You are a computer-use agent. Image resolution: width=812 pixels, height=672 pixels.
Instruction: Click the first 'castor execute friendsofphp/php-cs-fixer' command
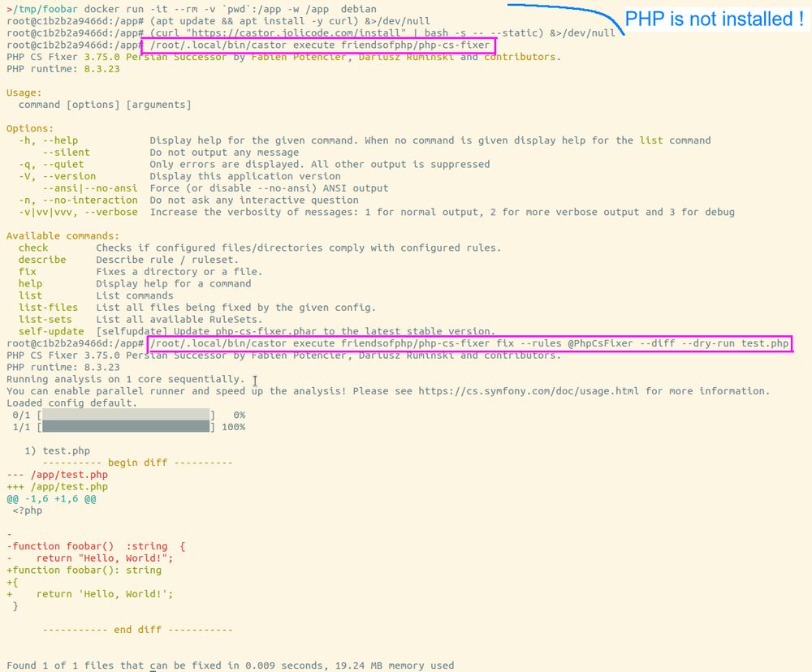click(319, 45)
